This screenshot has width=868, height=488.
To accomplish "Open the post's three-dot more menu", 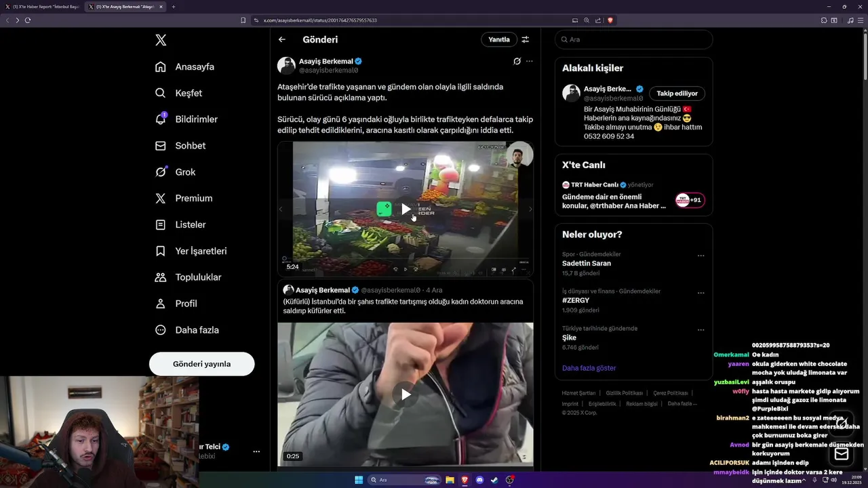I will [x=530, y=61].
